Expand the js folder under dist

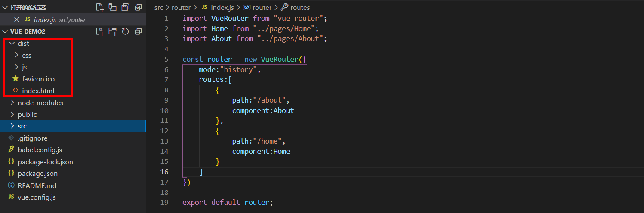(16, 67)
